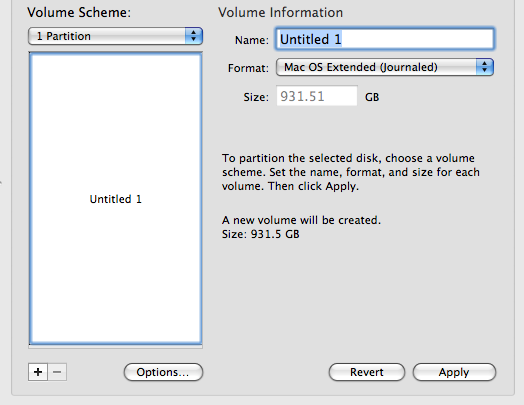
Task: Focus the Name field containing Untitled 1
Action: [385, 39]
